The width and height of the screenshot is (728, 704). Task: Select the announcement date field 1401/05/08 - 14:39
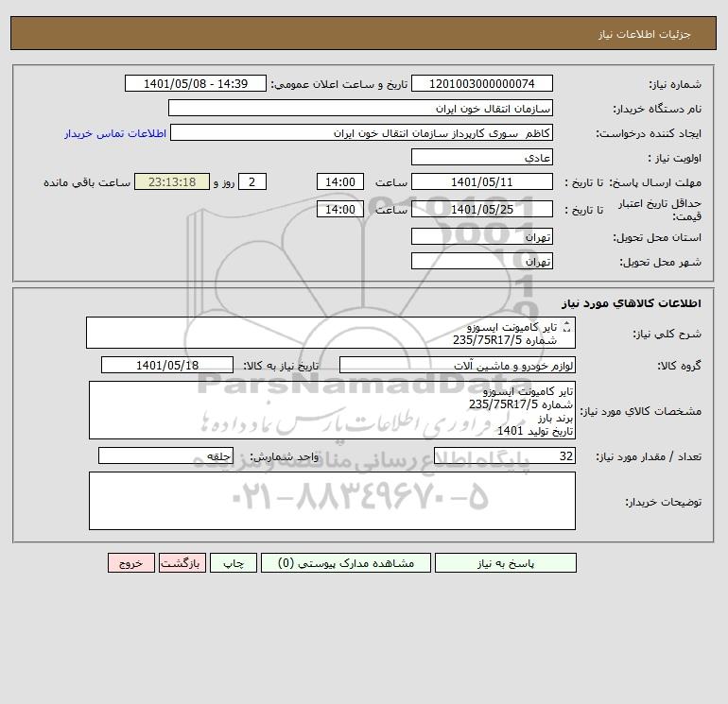(196, 83)
